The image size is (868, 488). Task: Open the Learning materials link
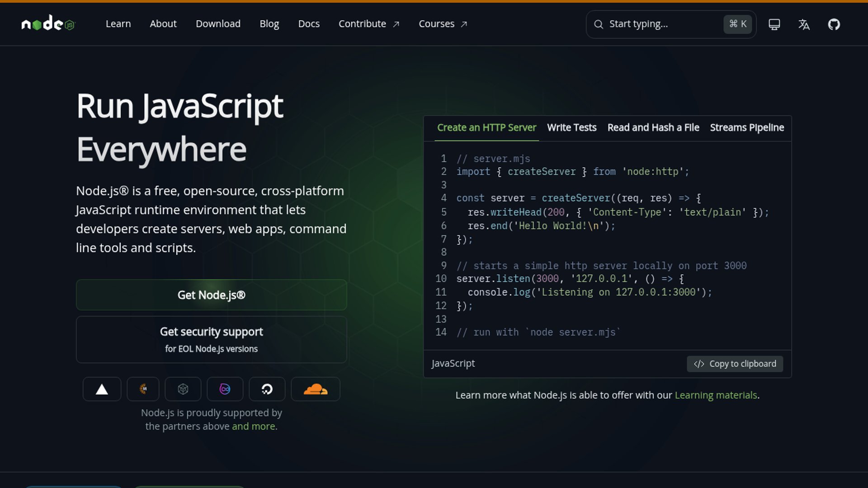click(x=716, y=395)
